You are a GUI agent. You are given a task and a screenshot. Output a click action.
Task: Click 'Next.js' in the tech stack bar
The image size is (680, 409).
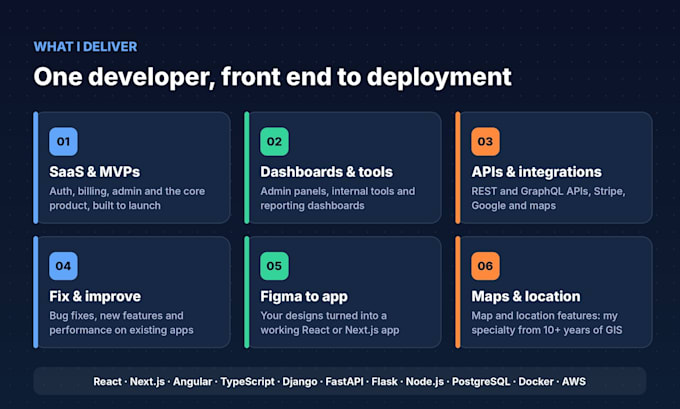pos(147,382)
